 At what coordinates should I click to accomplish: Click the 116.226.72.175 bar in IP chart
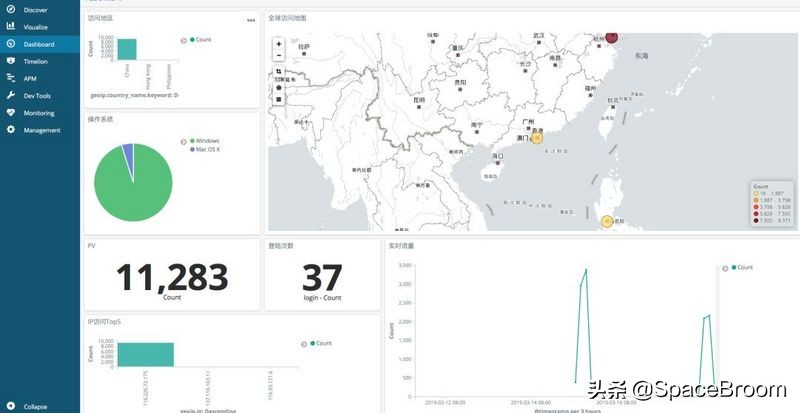145,354
